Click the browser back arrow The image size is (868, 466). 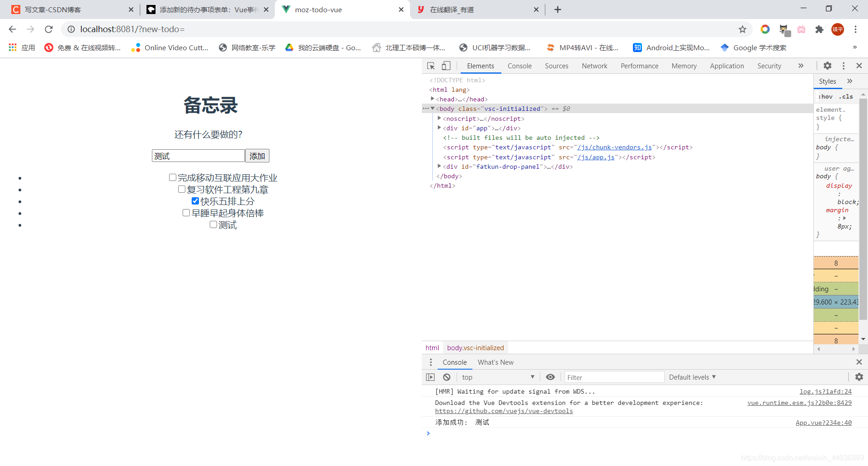[12, 29]
